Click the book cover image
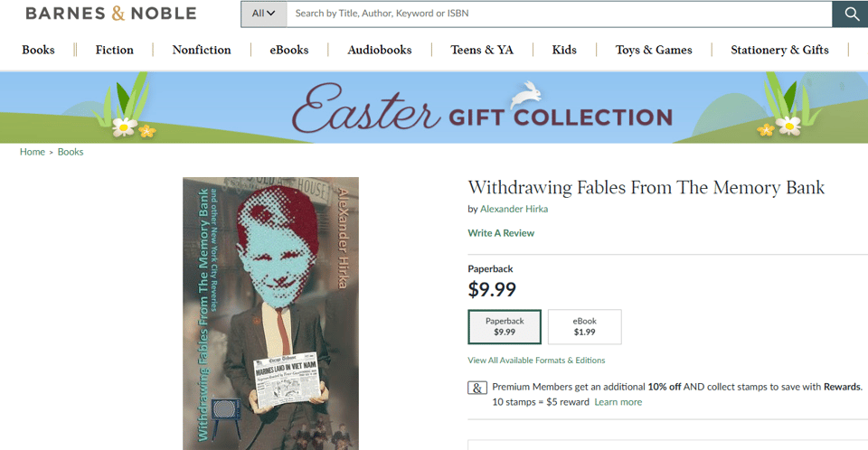This screenshot has width=868, height=450. (x=270, y=314)
